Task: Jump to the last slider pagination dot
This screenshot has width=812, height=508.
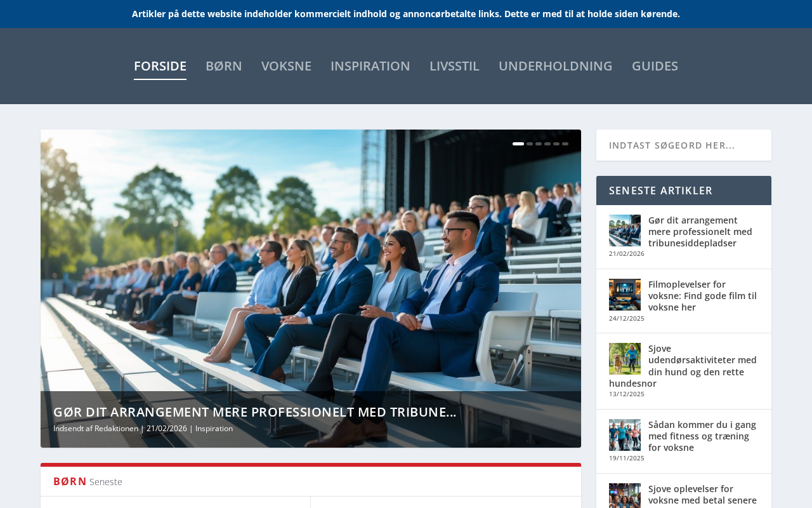Action: 565,144
